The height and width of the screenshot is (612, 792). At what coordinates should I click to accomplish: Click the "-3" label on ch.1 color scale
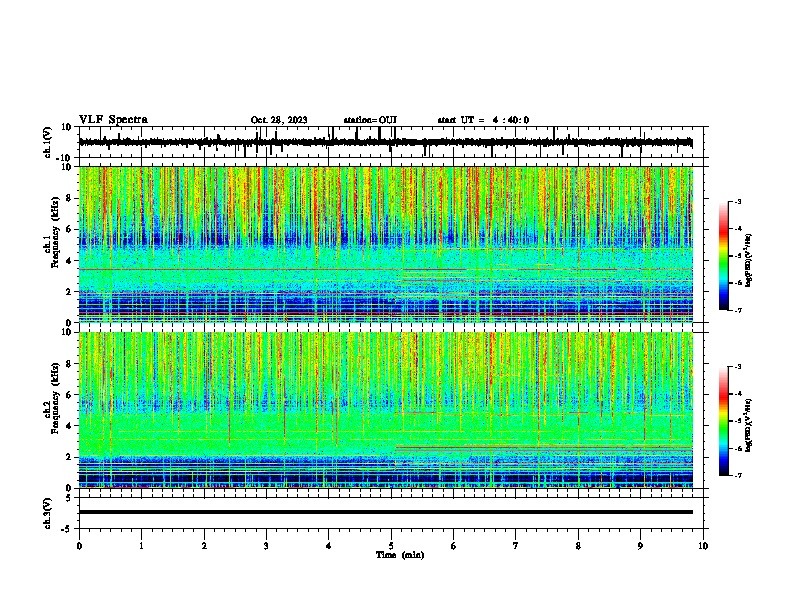point(737,202)
